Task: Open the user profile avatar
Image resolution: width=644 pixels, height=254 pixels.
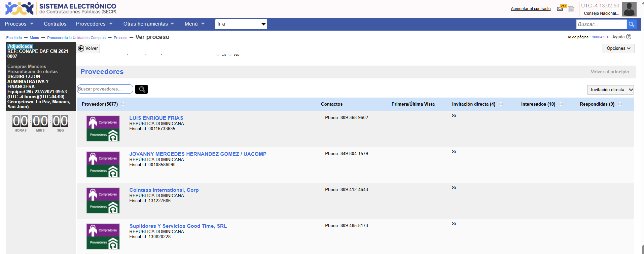Action: pos(629,9)
